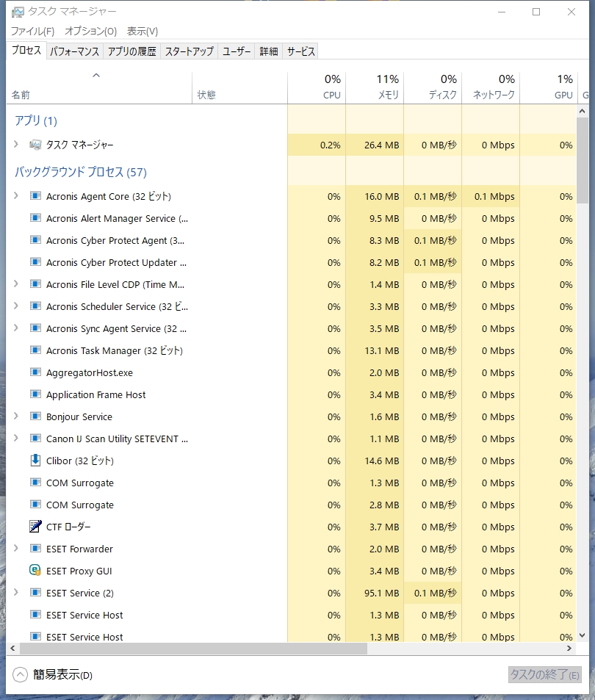The image size is (595, 700).
Task: Click the Acronis Sync Agent Service icon
Action: (35, 328)
